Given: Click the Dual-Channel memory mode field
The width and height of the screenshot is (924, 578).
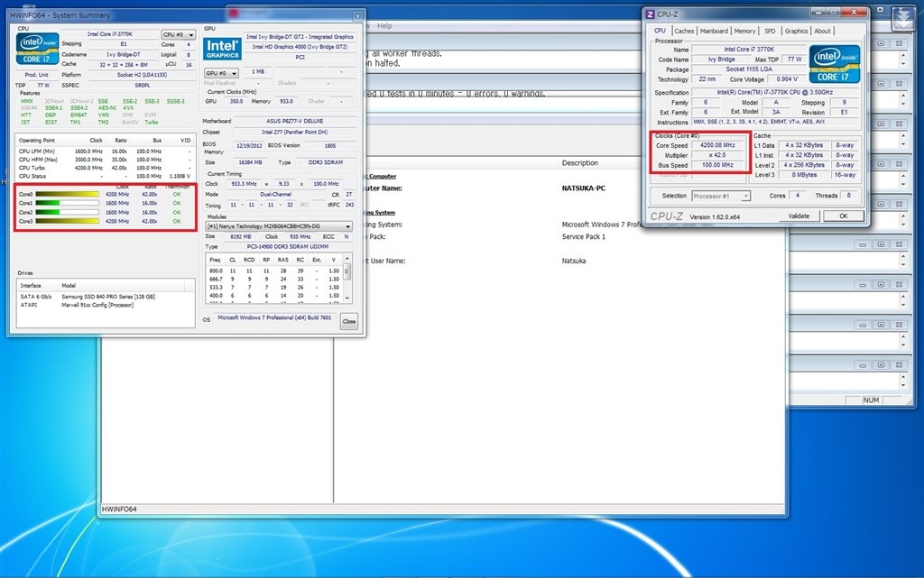Looking at the screenshot, I should coord(275,194).
